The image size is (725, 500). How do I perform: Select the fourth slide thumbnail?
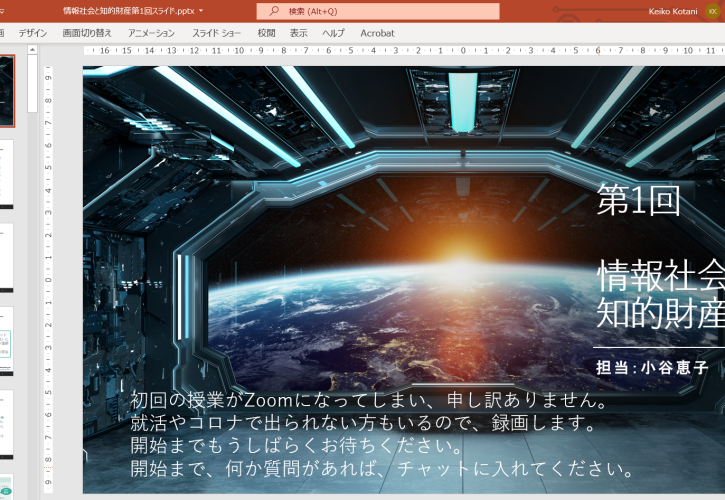click(6, 341)
